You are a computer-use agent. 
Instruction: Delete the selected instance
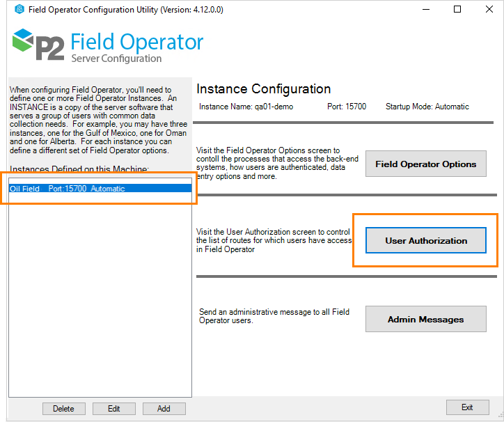pos(63,409)
